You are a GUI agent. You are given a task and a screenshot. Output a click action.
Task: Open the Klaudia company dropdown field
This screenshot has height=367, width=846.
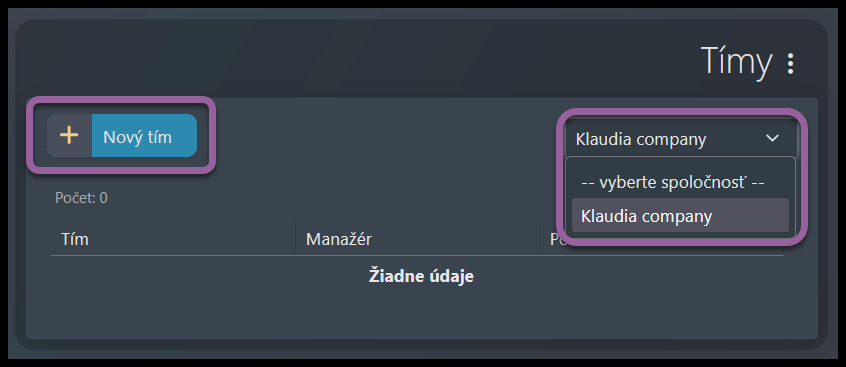tap(680, 139)
